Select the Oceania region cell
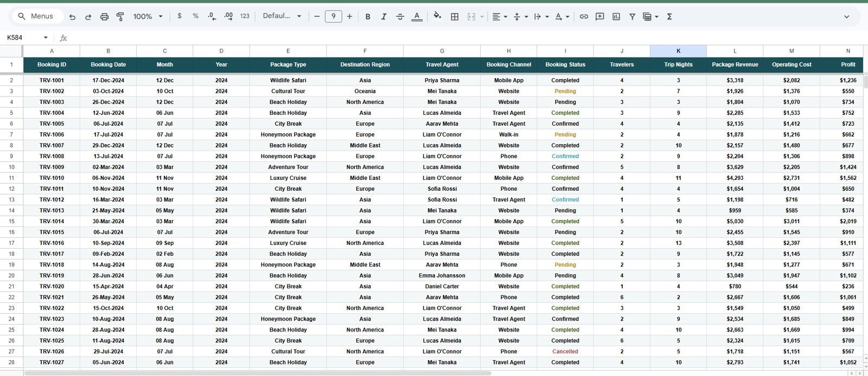This screenshot has height=376, width=868. point(365,91)
